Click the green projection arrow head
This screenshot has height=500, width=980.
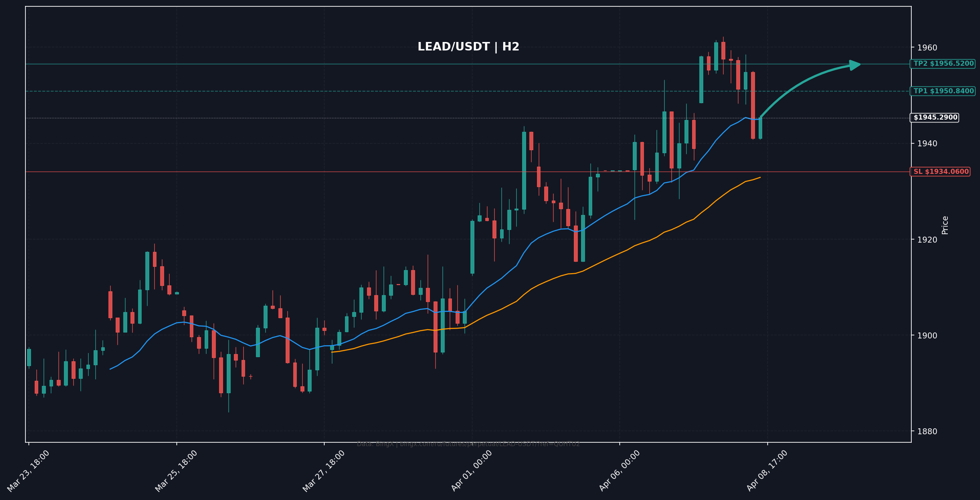855,65
